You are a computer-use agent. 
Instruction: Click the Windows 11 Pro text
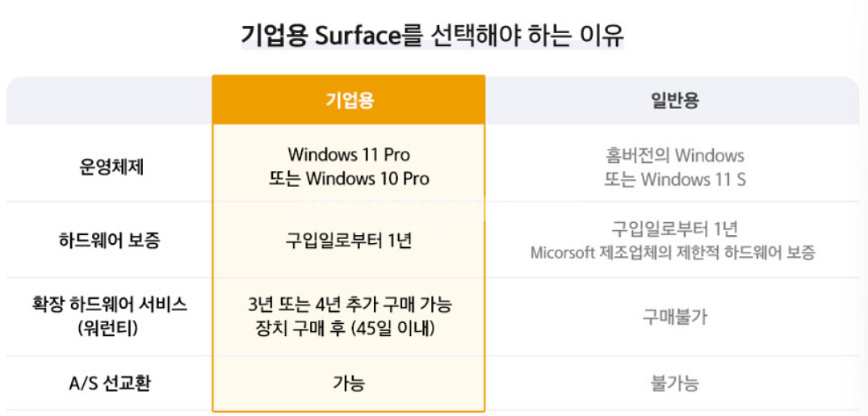coord(349,154)
